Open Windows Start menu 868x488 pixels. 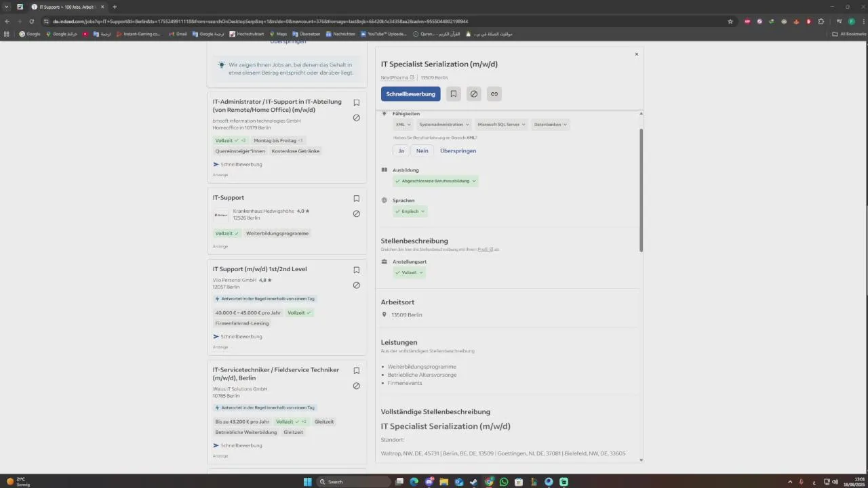pyautogui.click(x=307, y=482)
